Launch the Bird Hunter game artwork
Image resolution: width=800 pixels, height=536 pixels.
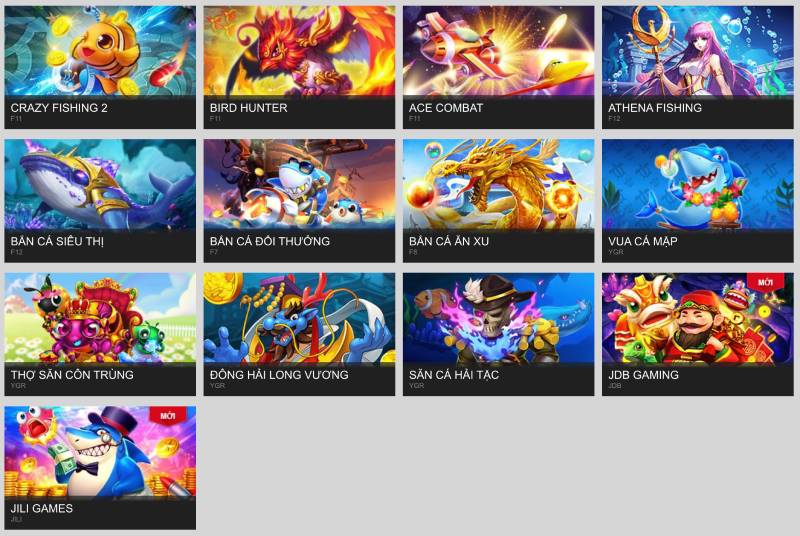(x=299, y=50)
